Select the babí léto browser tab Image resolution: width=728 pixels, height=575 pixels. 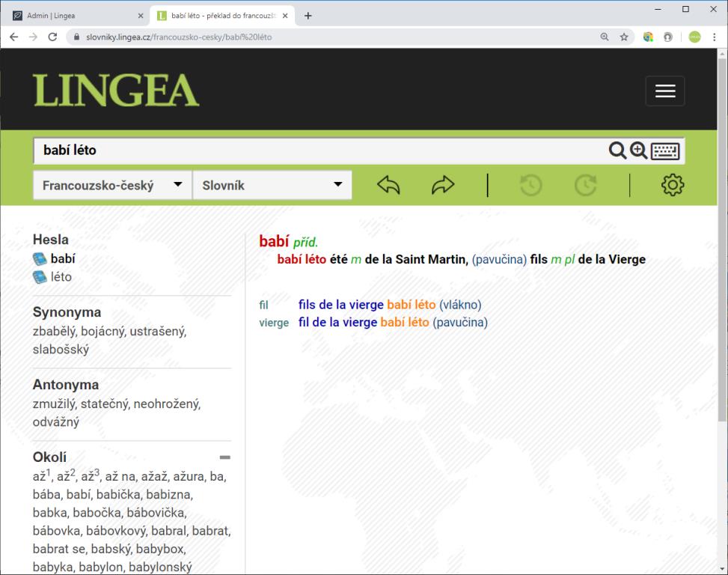222,16
